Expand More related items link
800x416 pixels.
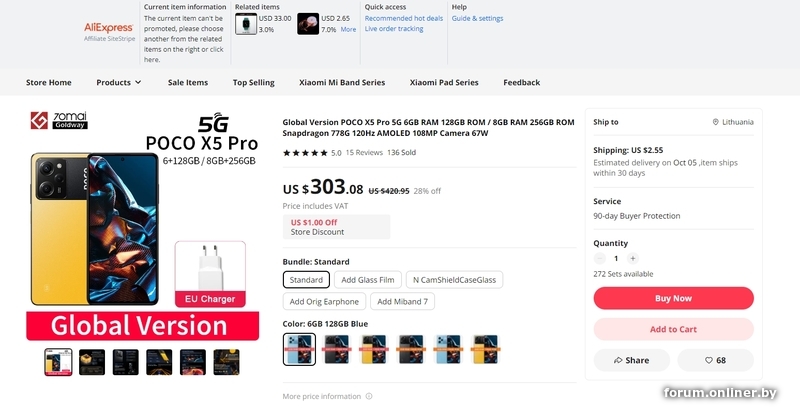(x=348, y=30)
